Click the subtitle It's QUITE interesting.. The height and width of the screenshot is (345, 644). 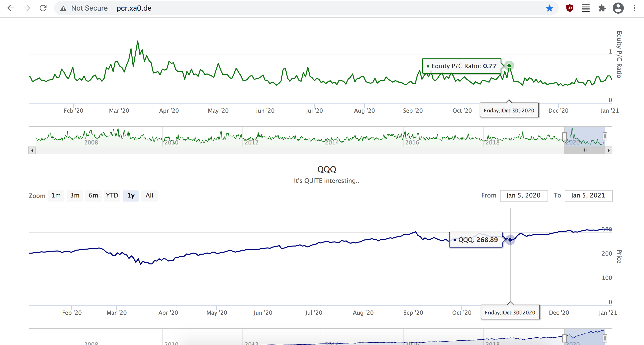click(x=327, y=181)
